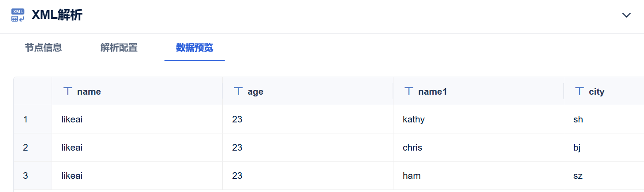Click the XML解析 panel title

(57, 15)
